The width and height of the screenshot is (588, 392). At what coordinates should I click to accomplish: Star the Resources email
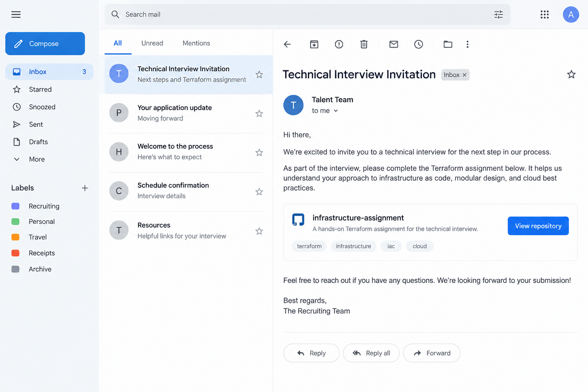(x=259, y=231)
